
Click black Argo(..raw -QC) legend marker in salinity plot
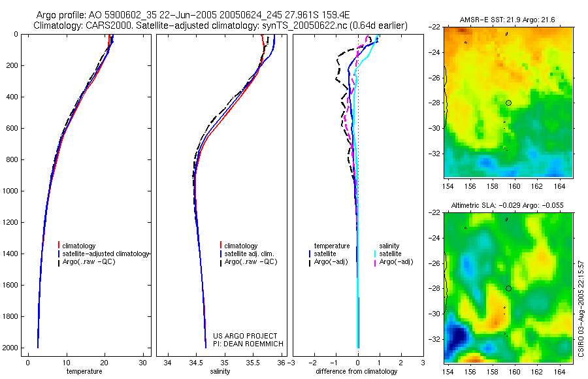[x=221, y=262]
